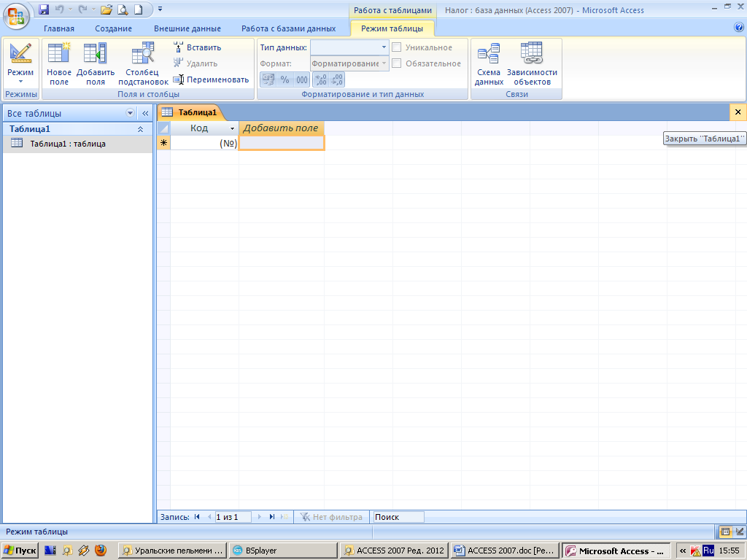
Task: Click the select-all corner cell
Action: [163, 128]
